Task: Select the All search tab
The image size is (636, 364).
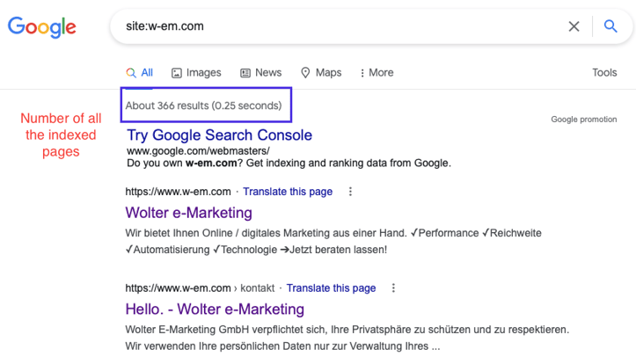Action: pyautogui.click(x=139, y=73)
